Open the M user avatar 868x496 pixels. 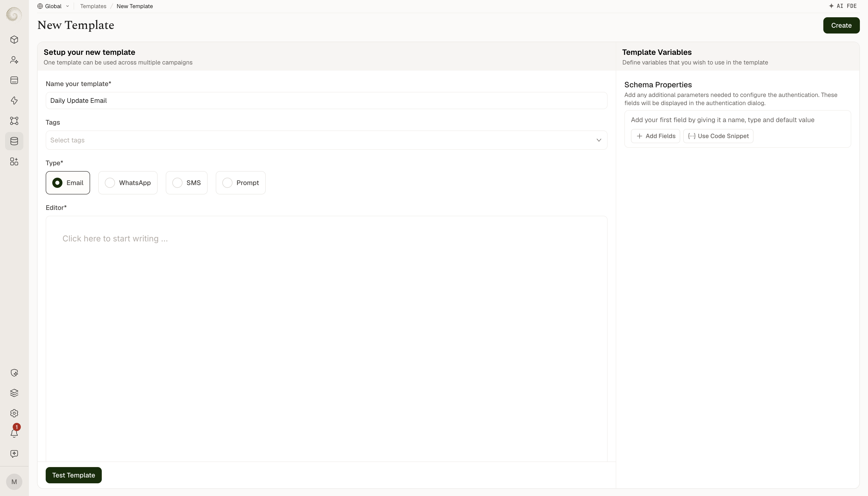coord(14,482)
